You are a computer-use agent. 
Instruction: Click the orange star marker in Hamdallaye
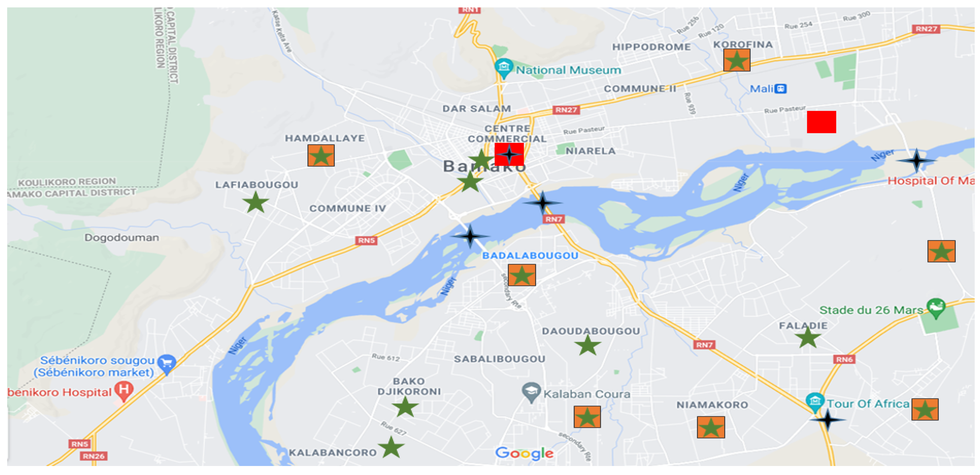(x=321, y=155)
